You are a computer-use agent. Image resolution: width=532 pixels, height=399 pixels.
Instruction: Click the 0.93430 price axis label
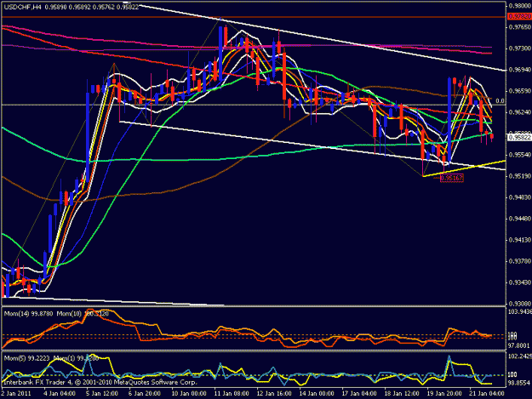(x=520, y=282)
